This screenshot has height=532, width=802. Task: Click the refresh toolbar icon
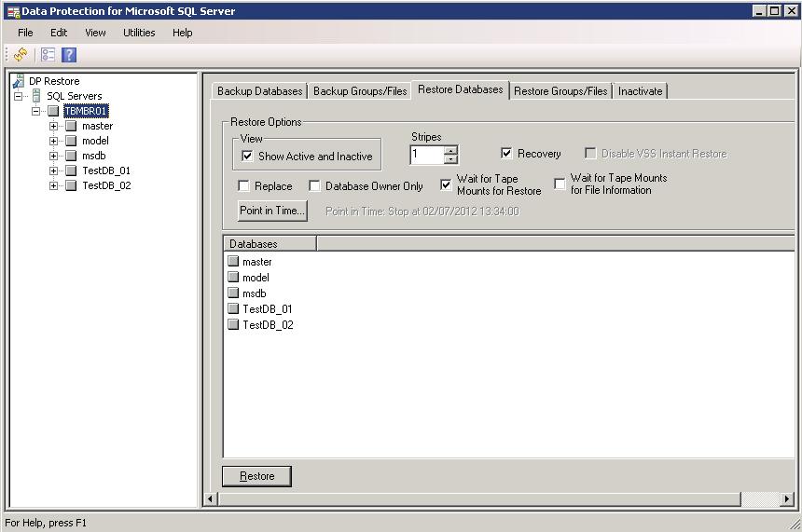click(x=21, y=55)
